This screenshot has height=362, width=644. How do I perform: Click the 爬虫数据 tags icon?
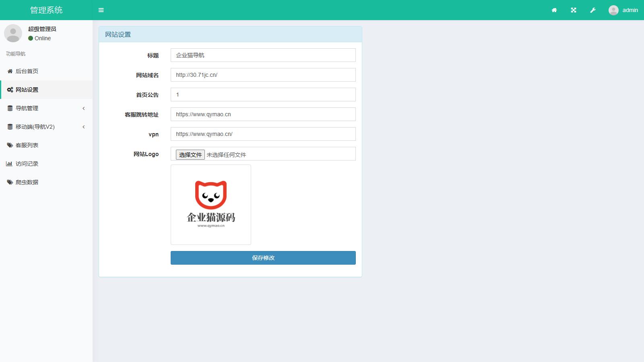pos(10,182)
